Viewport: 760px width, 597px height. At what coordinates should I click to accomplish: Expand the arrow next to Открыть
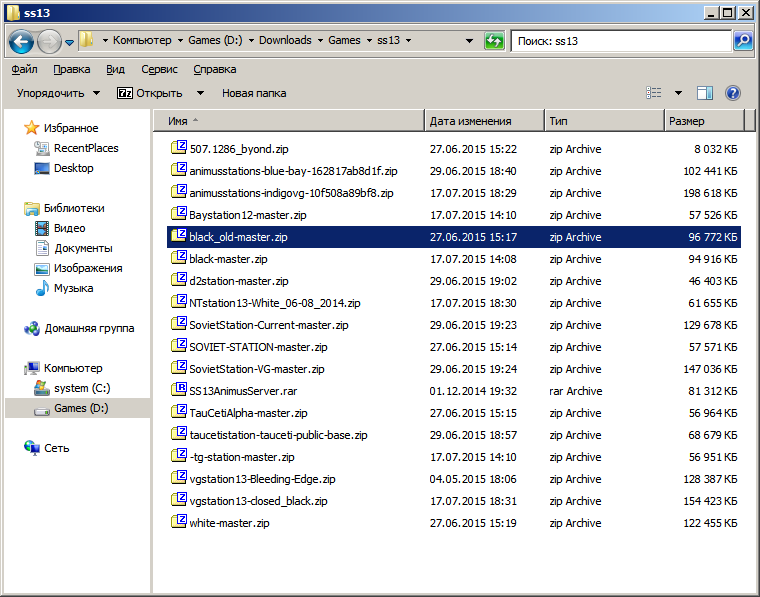tap(200, 93)
